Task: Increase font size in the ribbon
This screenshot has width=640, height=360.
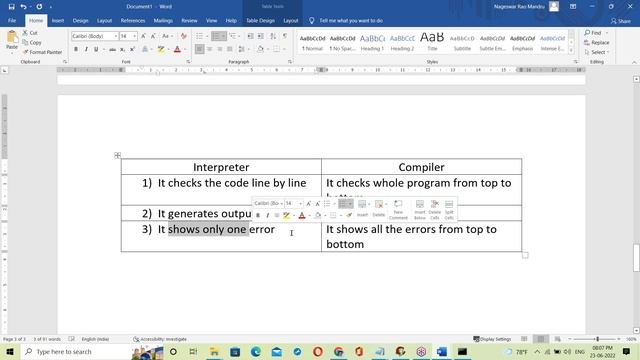Action: click(x=143, y=36)
